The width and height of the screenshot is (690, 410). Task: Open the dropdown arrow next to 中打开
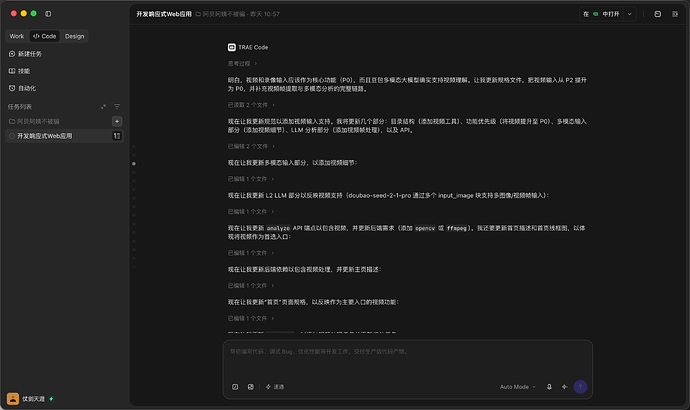pyautogui.click(x=630, y=14)
